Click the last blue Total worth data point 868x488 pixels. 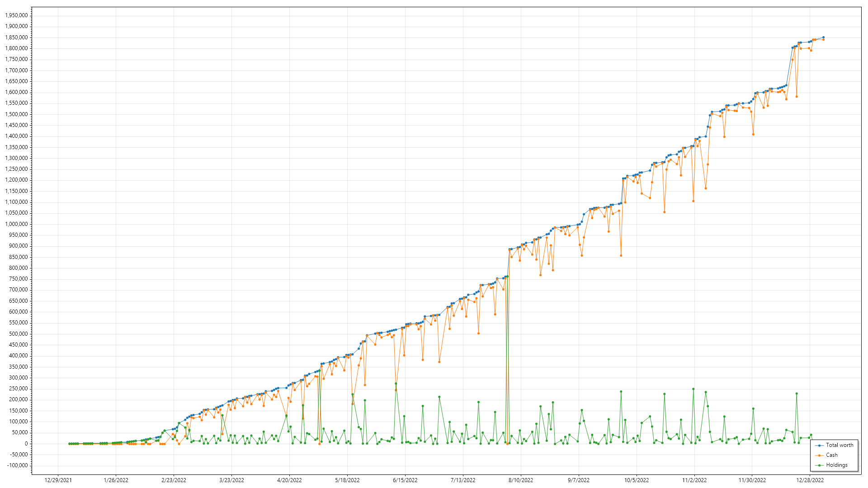point(823,38)
